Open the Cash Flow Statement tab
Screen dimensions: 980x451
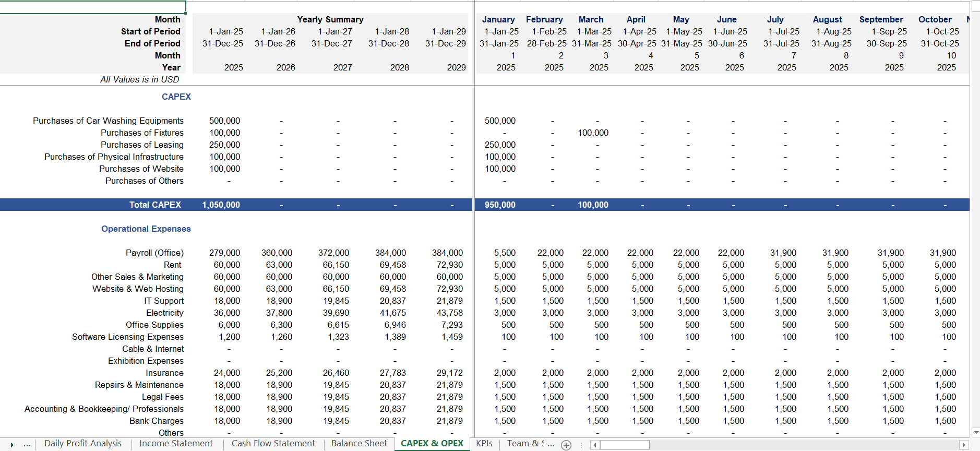point(273,444)
